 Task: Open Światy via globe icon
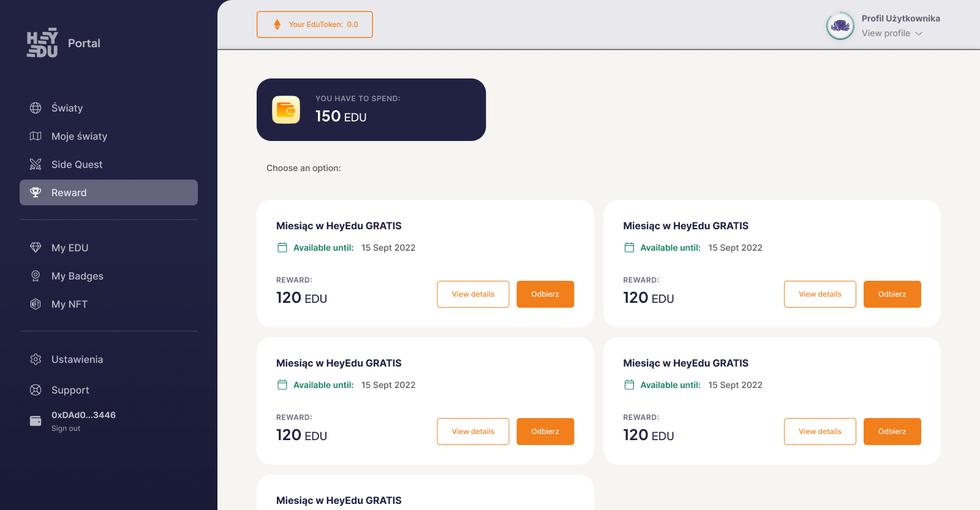pyautogui.click(x=36, y=108)
